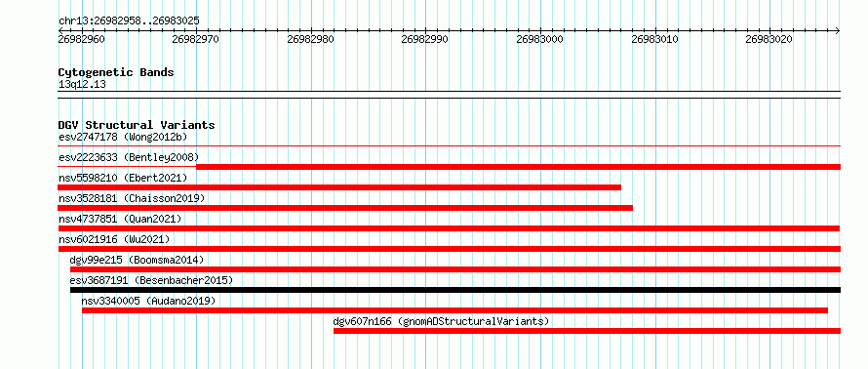868x369 pixels.
Task: Click the thick red bar under esv2223633
Action: tap(519, 167)
